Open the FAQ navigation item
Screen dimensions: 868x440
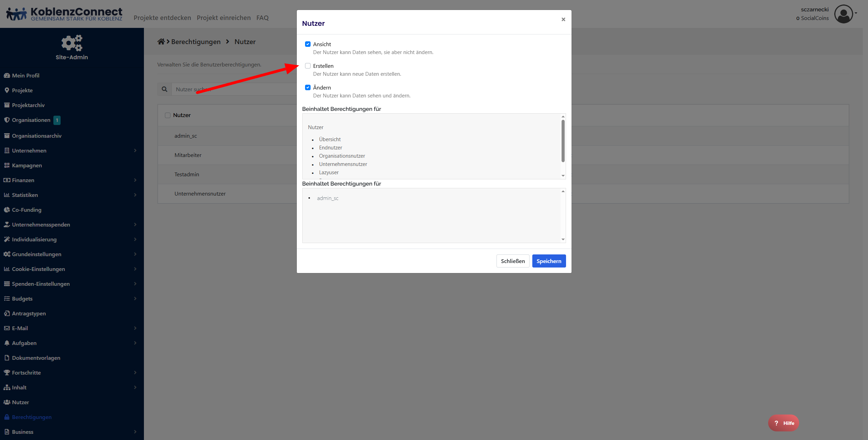[262, 18]
